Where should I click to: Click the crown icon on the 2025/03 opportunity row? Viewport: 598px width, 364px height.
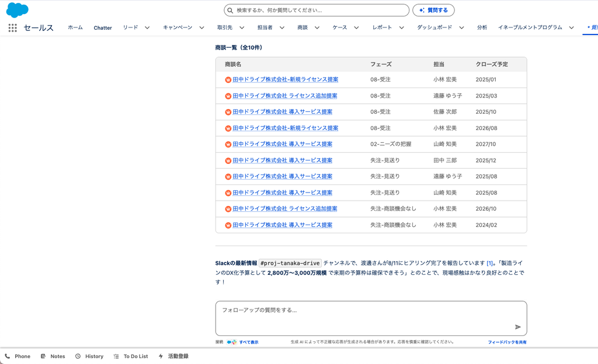(x=228, y=96)
